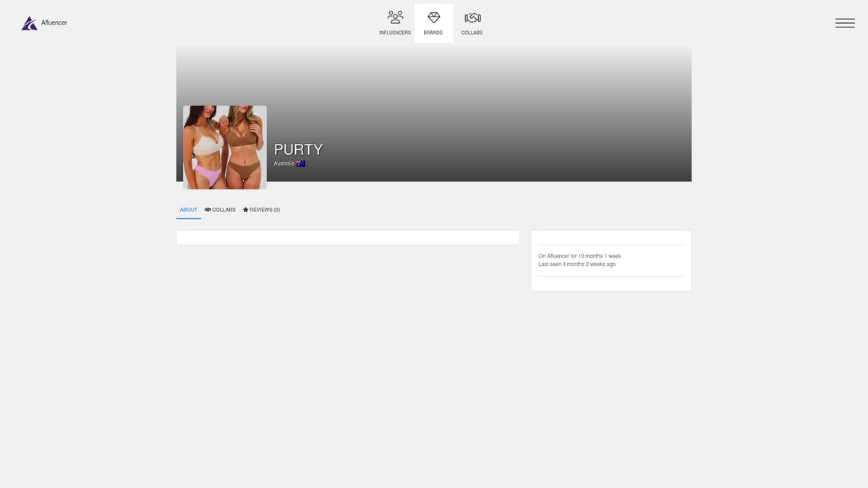Open the PURTY profile photo
This screenshot has height=488, width=868.
coord(225,147)
